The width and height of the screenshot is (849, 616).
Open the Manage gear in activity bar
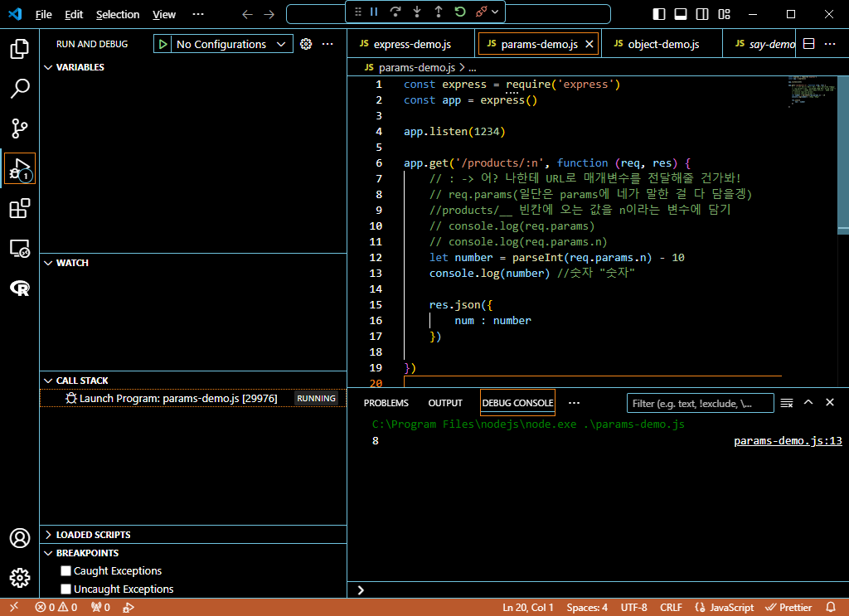click(x=20, y=578)
